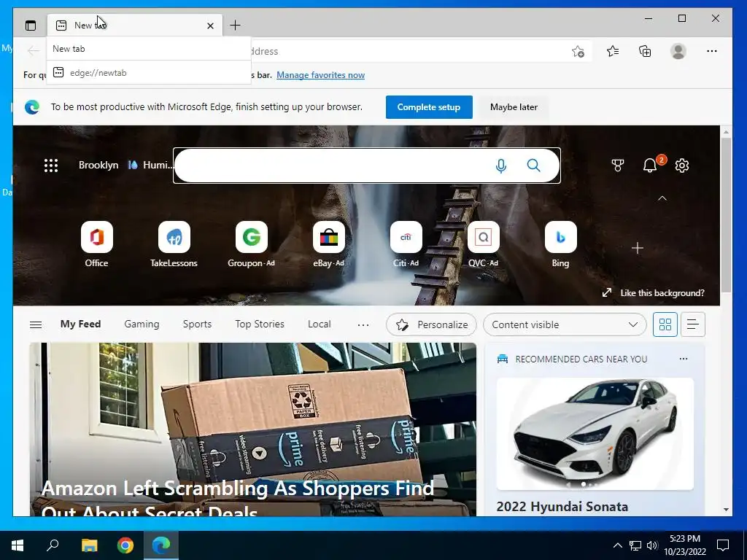The width and height of the screenshot is (747, 560).
Task: Open Microsoft Rewards trophy icon
Action: point(617,166)
